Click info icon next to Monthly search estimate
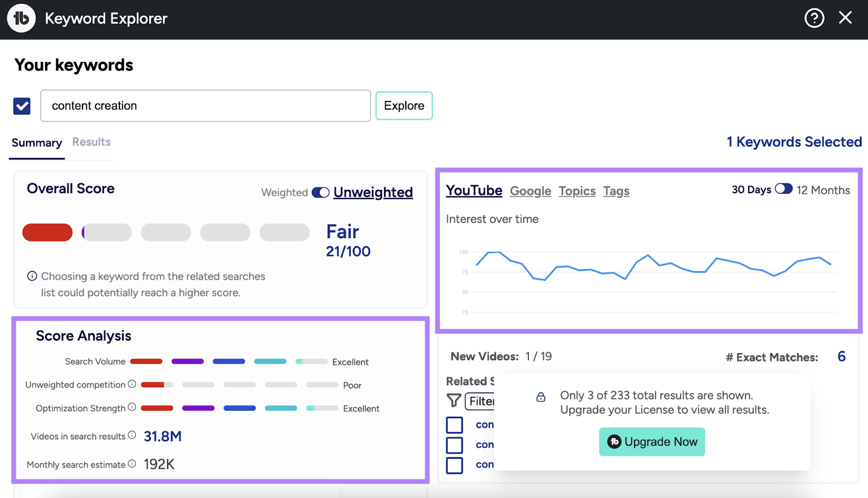Screen dimensions: 868x498 click(132, 464)
